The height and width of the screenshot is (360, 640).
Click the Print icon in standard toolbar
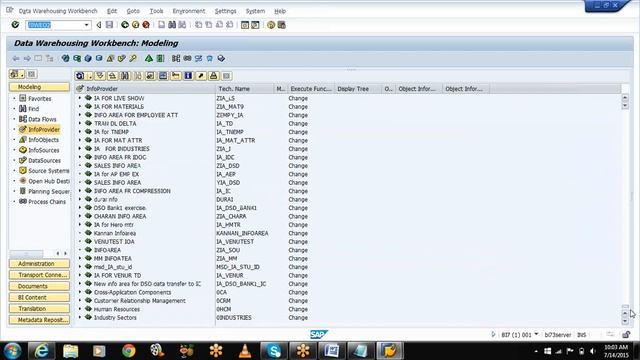coord(162,25)
